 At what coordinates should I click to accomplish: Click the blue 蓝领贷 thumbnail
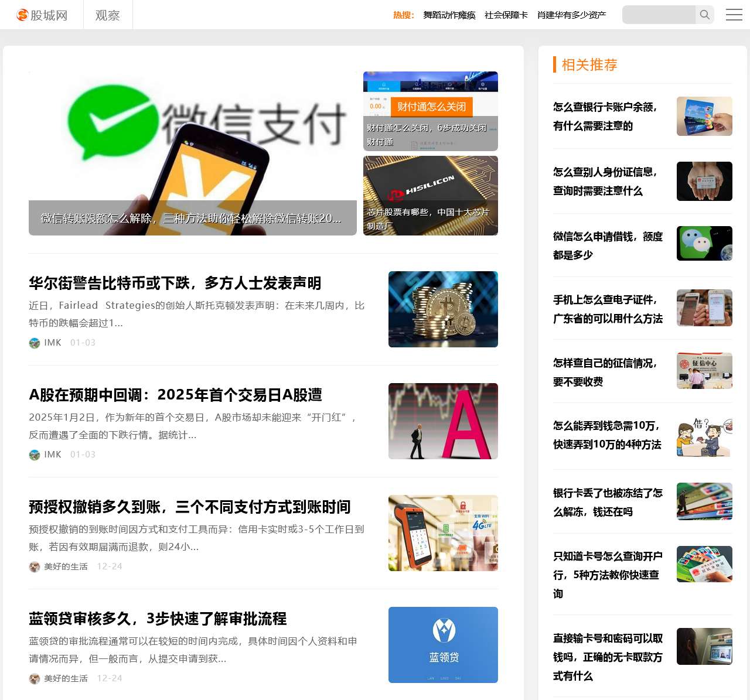click(443, 645)
